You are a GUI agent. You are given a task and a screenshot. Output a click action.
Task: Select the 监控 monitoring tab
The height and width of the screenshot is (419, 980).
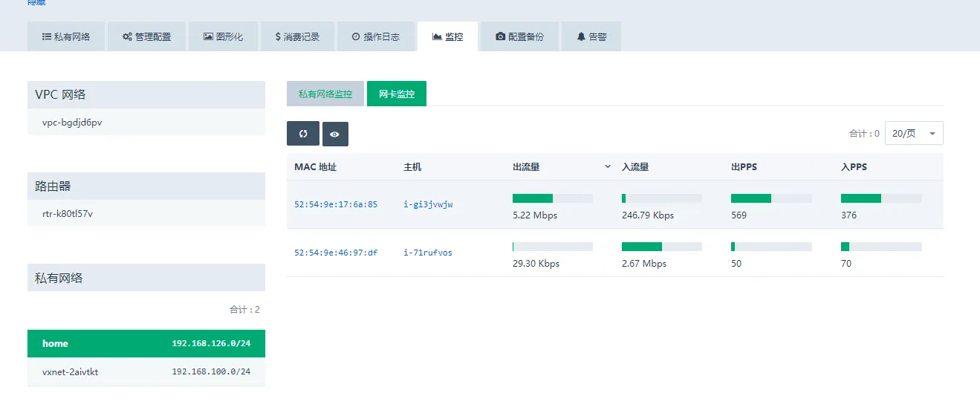click(x=447, y=36)
